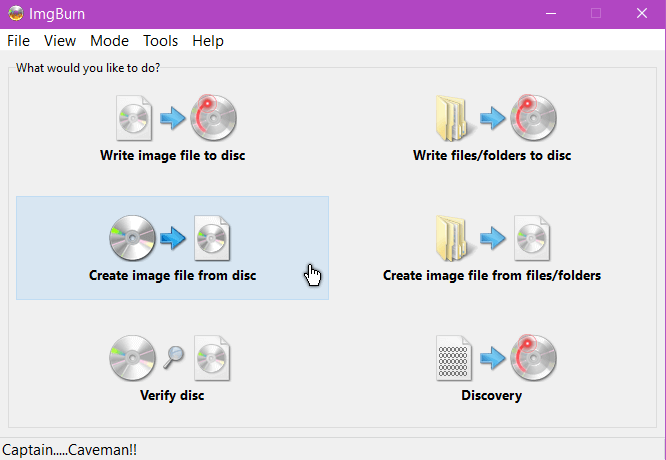666x460 pixels.
Task: Open the View menu
Action: coord(60,41)
